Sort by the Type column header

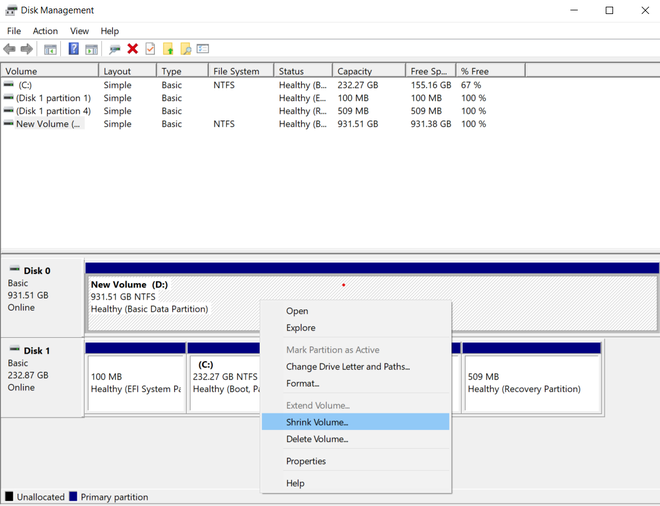(x=182, y=71)
